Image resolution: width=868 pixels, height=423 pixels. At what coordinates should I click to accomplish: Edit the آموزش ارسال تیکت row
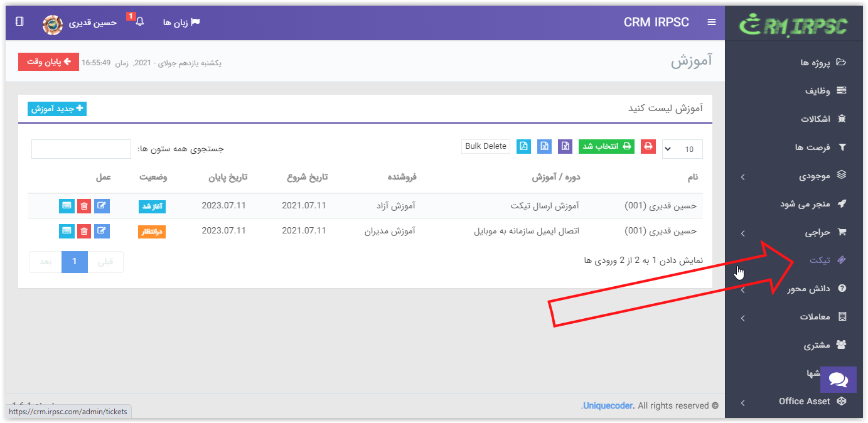(x=101, y=206)
